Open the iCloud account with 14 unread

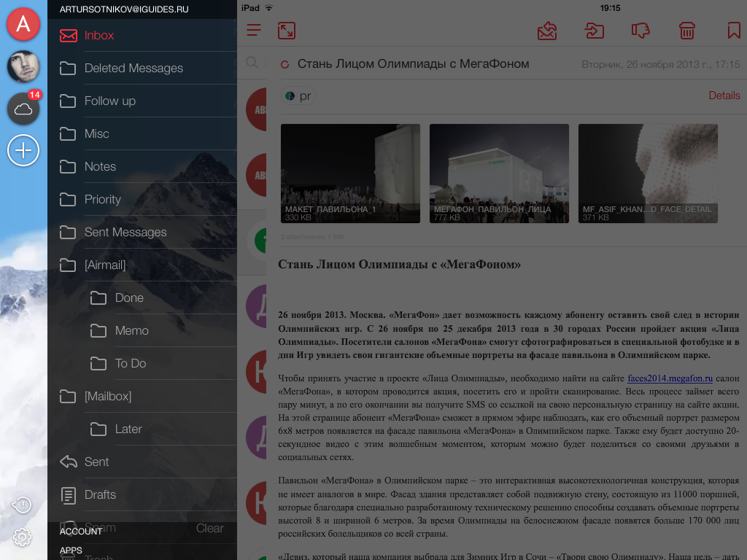pos(23,109)
